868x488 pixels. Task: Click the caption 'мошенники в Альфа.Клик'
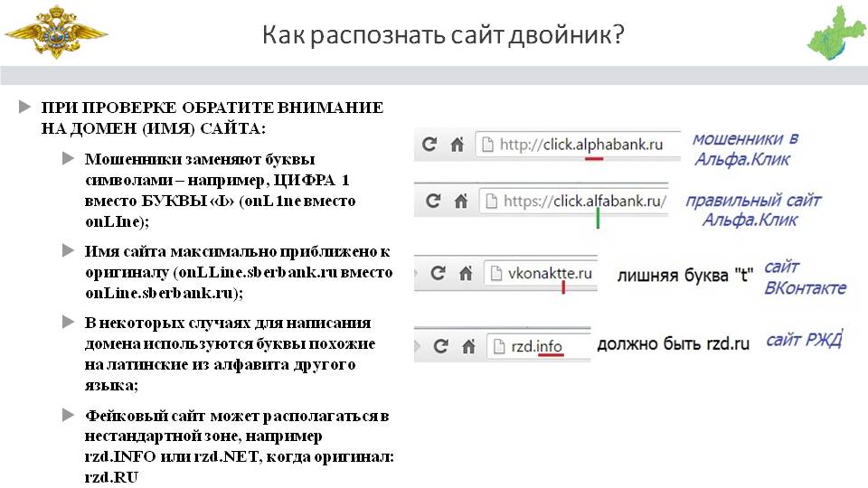[x=745, y=149]
